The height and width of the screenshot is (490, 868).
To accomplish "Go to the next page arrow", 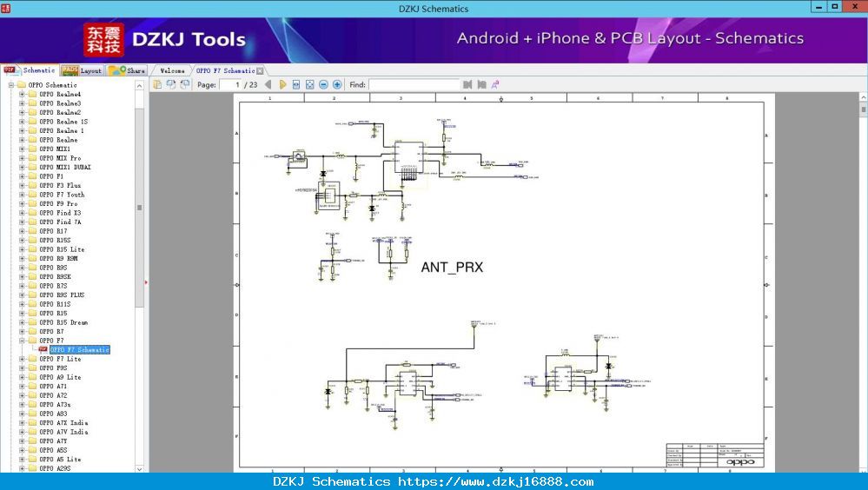I will tap(282, 85).
